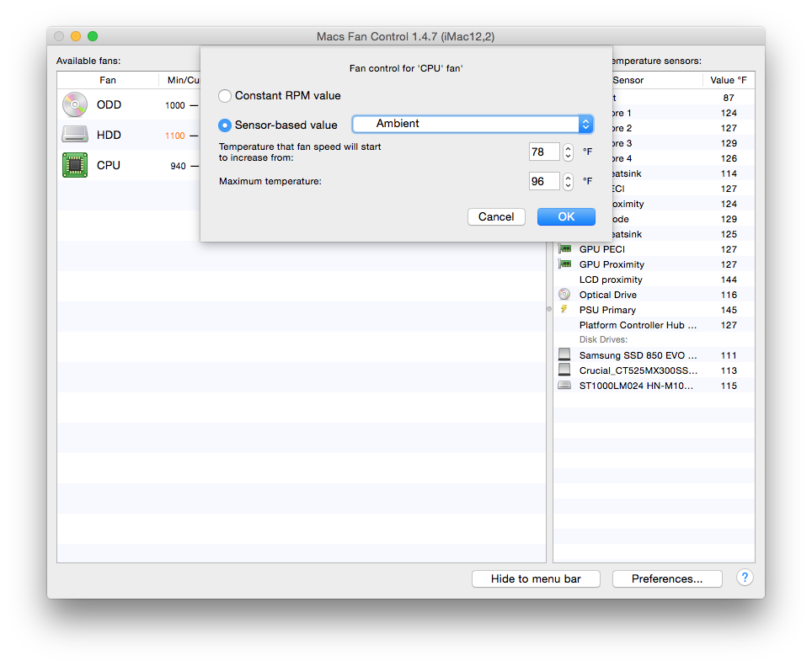Click the green zoom window button
The height and width of the screenshot is (666, 812).
tap(93, 35)
